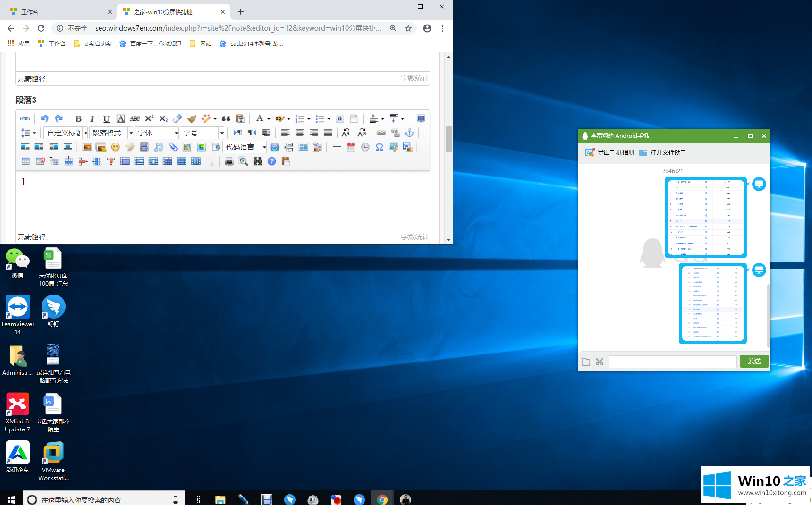The height and width of the screenshot is (505, 812).
Task: Center align text
Action: [x=299, y=133]
